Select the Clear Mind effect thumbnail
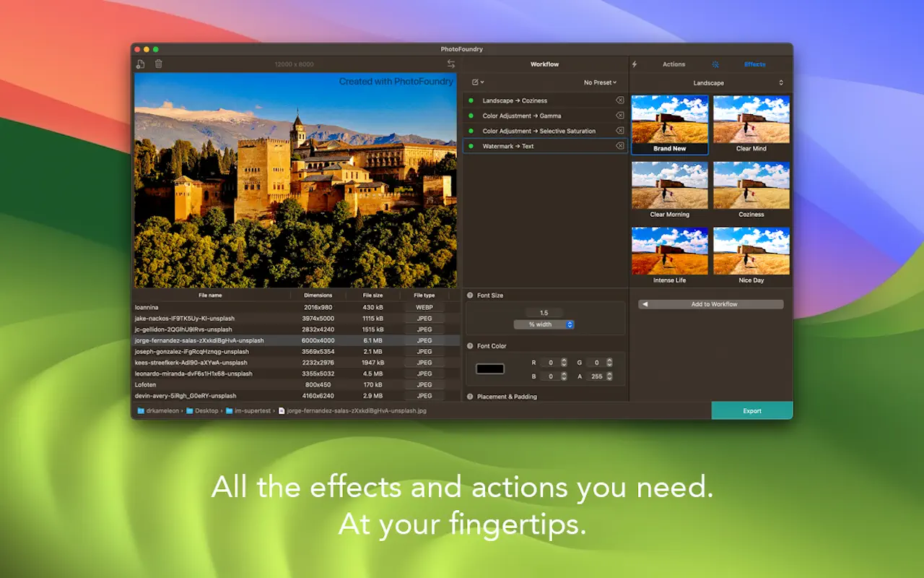The height and width of the screenshot is (578, 924). click(x=751, y=125)
